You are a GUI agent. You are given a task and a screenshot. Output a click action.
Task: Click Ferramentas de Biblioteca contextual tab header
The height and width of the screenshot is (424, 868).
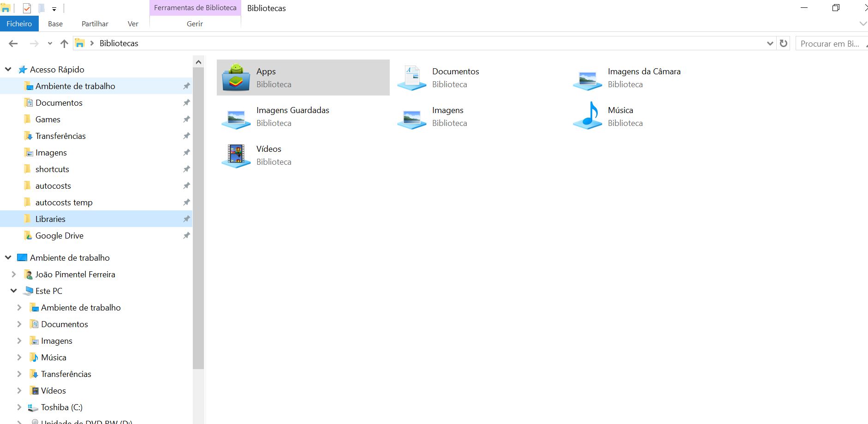pos(195,8)
